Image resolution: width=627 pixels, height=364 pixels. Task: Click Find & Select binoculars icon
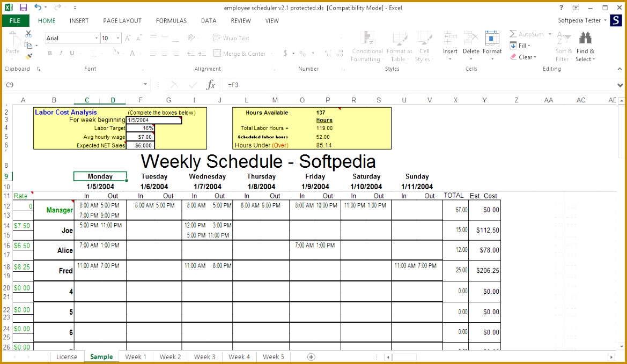[x=585, y=39]
